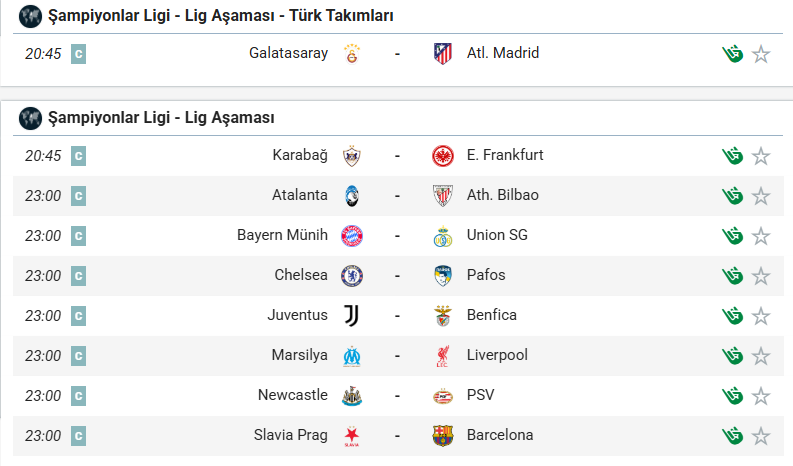Viewport: 793px width, 466px height.
Task: Click the Barcelona club crest
Action: (442, 436)
